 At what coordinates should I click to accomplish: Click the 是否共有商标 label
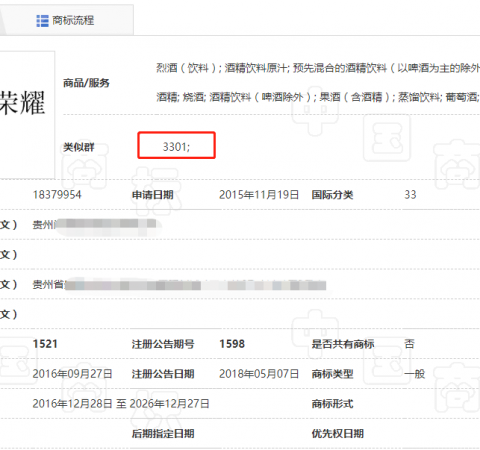coord(343,344)
